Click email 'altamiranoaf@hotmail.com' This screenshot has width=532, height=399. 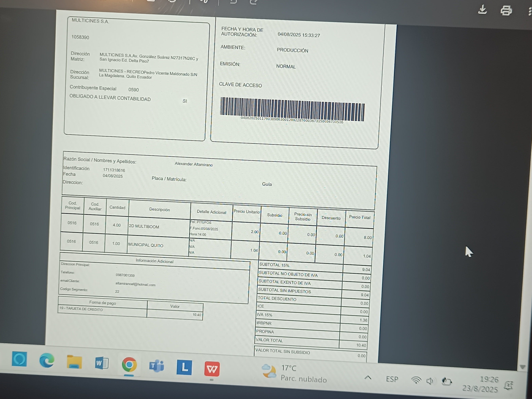tap(135, 284)
